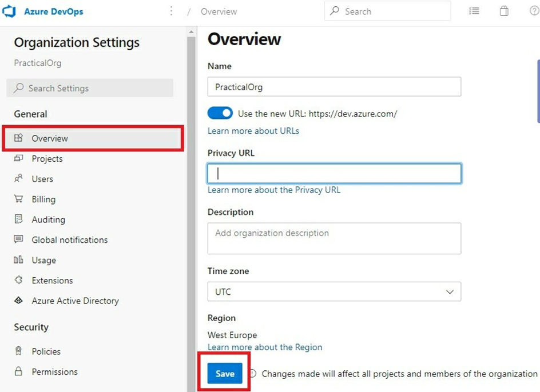The width and height of the screenshot is (540, 392).
Task: Open the Time zone UTC dropdown
Action: pos(334,291)
